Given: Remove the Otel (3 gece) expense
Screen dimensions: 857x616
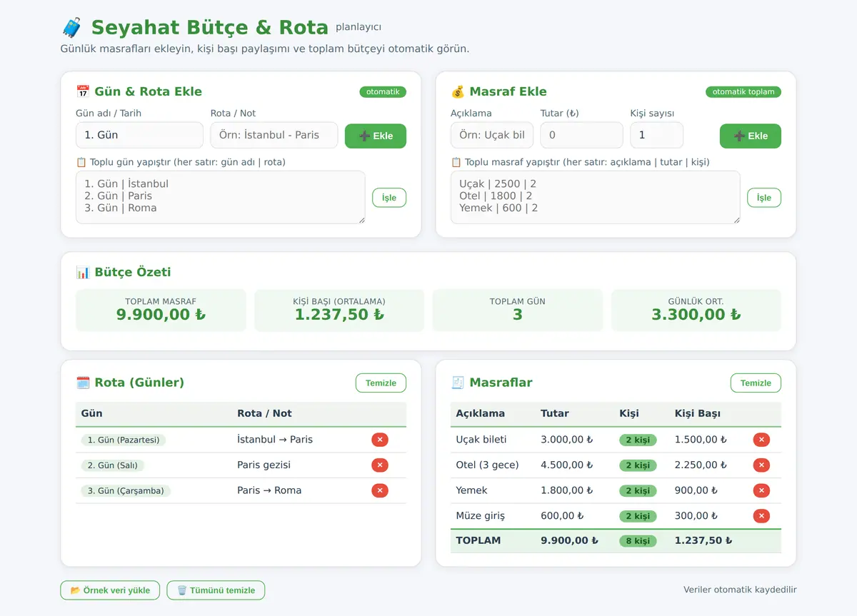Looking at the screenshot, I should 761,465.
